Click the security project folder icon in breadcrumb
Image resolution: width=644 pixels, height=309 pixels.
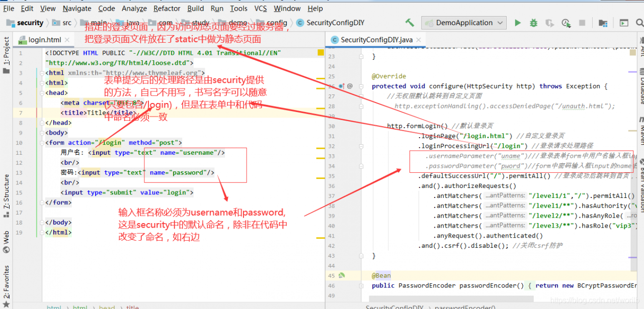pyautogui.click(x=10, y=23)
